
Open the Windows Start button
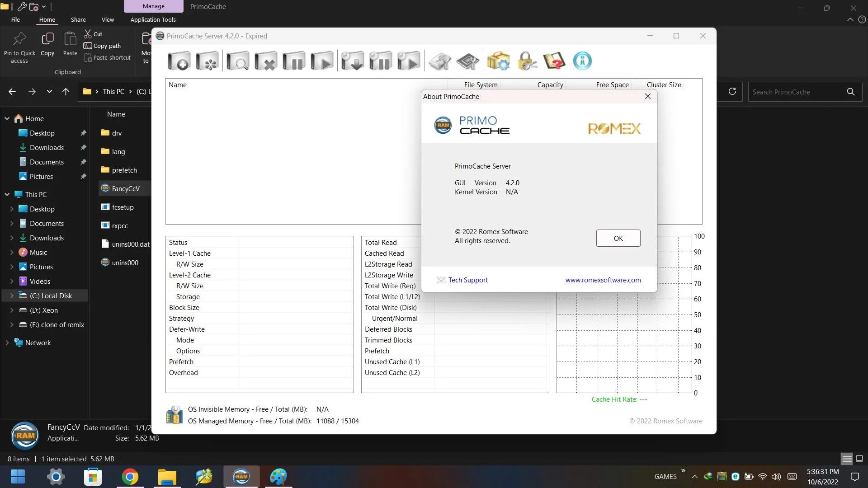click(18, 477)
